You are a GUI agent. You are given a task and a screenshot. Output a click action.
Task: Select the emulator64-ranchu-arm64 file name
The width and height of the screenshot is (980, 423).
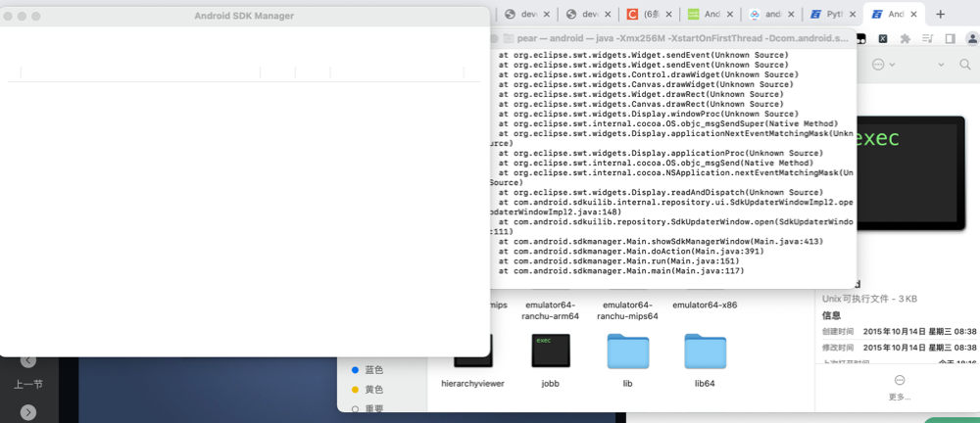click(x=551, y=310)
